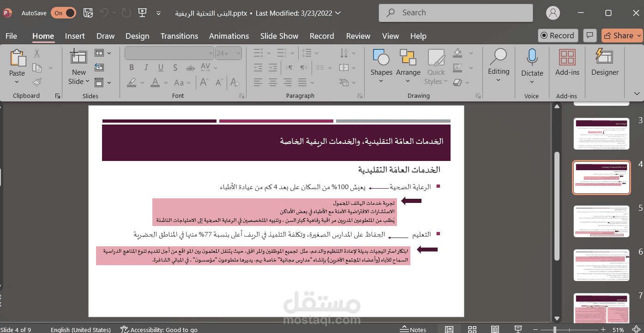644x333 pixels.
Task: Set right-to-left text direction
Action: pos(303,68)
